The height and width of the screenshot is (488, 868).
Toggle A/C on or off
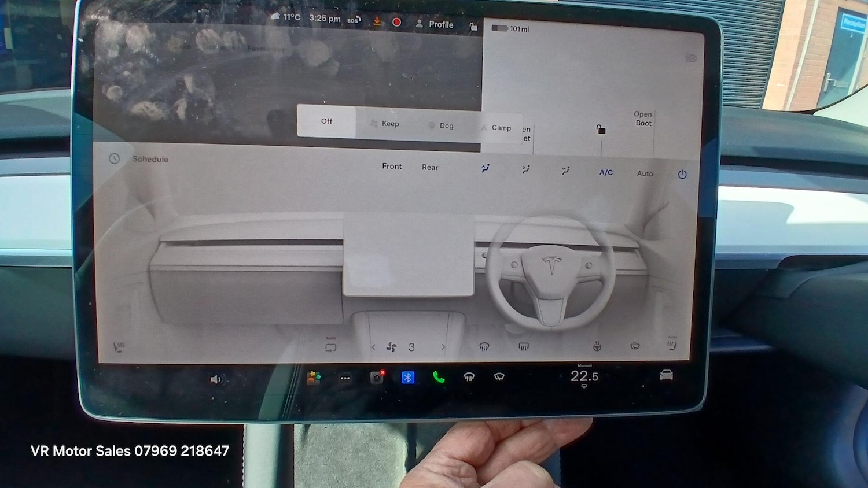tap(605, 172)
